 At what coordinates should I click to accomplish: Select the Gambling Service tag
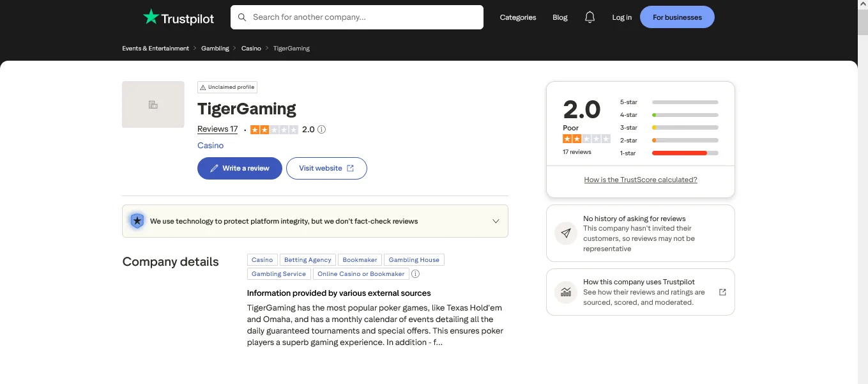coord(279,274)
